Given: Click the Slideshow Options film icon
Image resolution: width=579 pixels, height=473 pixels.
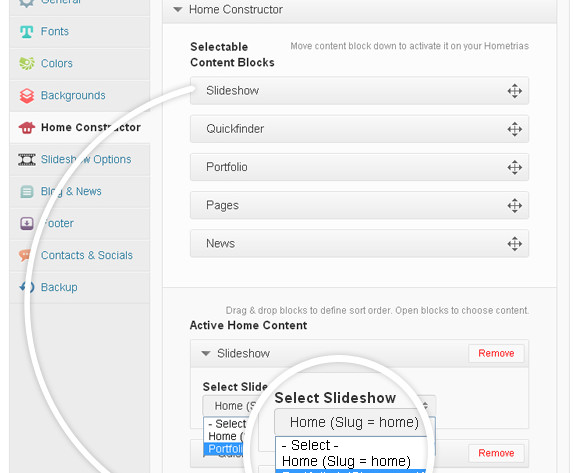Looking at the screenshot, I should 27,160.
